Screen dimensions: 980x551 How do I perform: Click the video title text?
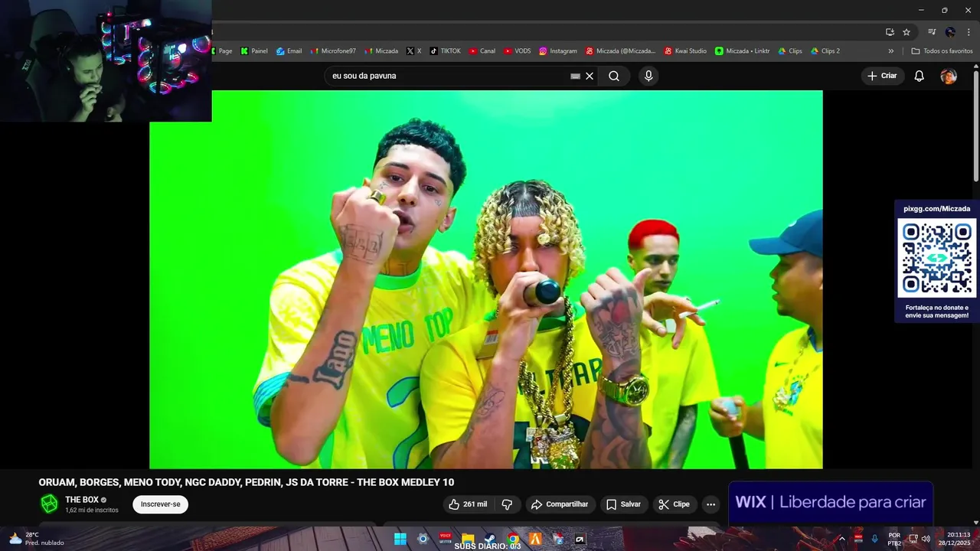pyautogui.click(x=247, y=482)
